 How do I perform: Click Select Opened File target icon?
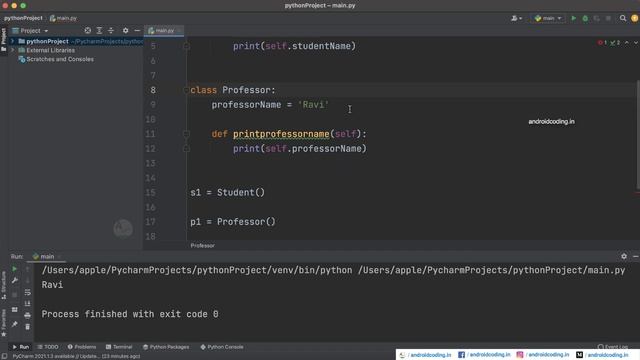(x=87, y=31)
